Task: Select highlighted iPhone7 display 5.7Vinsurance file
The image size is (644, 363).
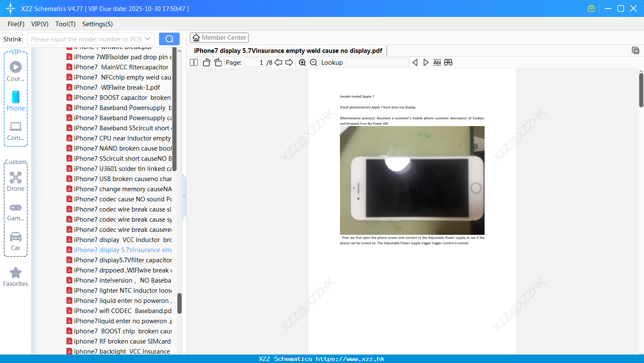Action: (119, 250)
